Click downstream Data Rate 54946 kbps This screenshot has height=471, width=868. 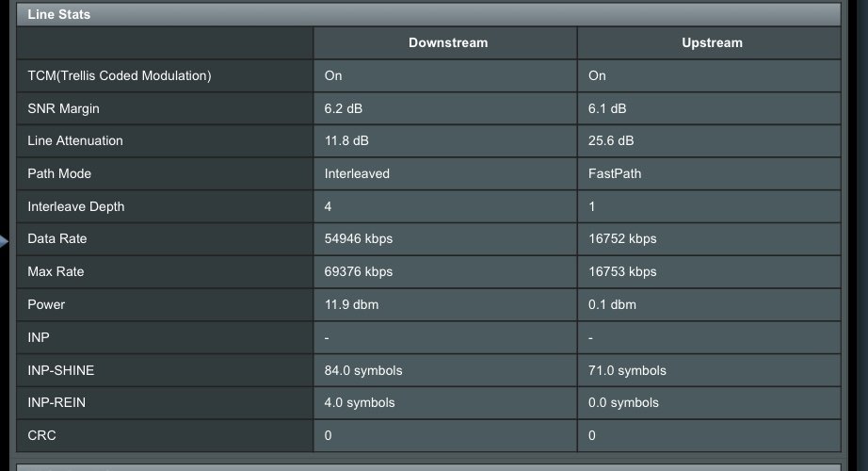tap(359, 239)
